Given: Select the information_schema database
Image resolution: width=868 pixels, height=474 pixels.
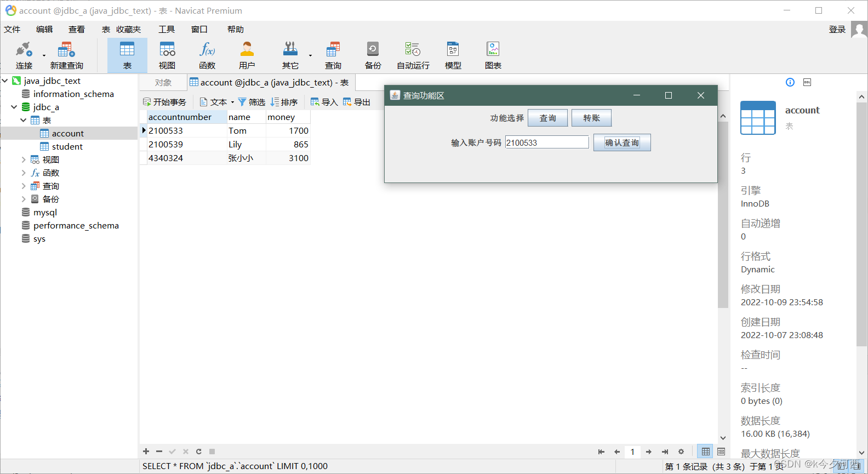Looking at the screenshot, I should point(73,94).
